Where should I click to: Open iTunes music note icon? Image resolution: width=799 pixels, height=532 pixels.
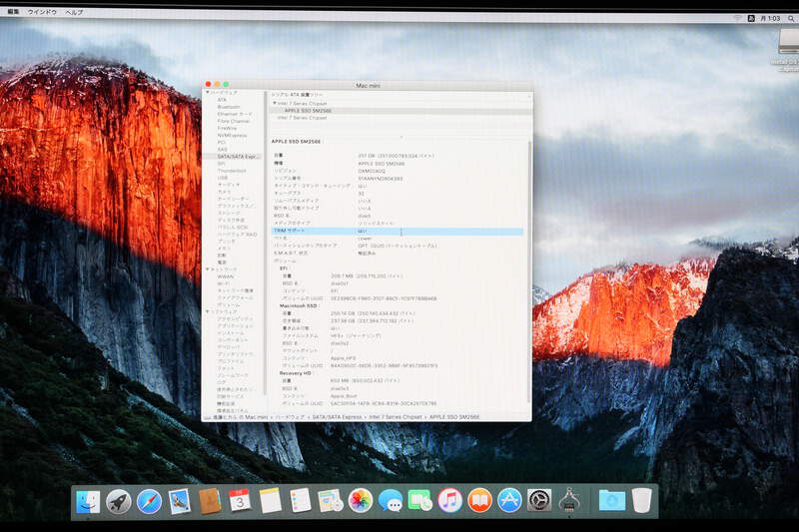coord(450,501)
